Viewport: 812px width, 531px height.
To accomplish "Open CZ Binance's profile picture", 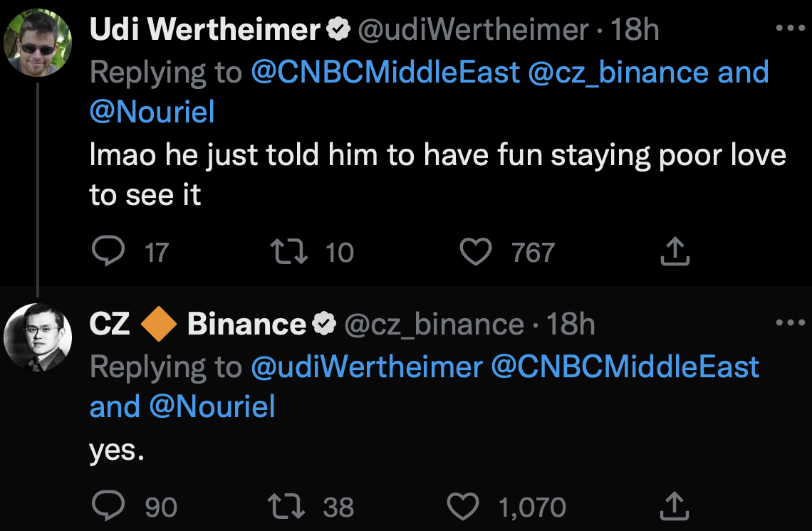I will click(38, 337).
